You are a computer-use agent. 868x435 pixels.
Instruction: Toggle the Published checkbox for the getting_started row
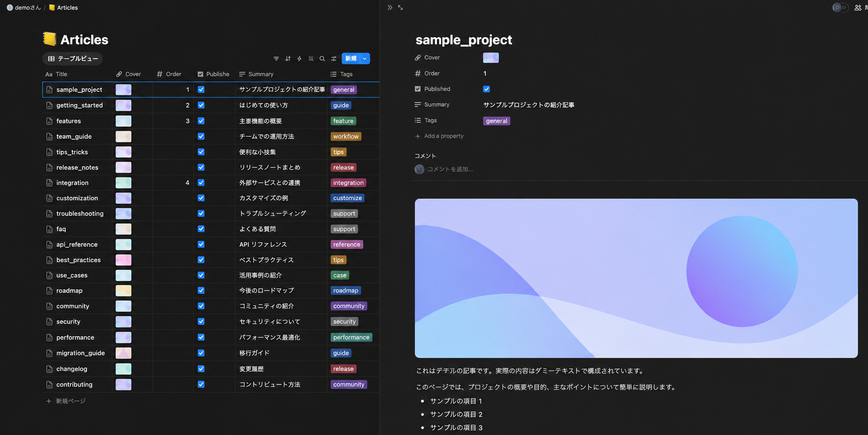201,105
